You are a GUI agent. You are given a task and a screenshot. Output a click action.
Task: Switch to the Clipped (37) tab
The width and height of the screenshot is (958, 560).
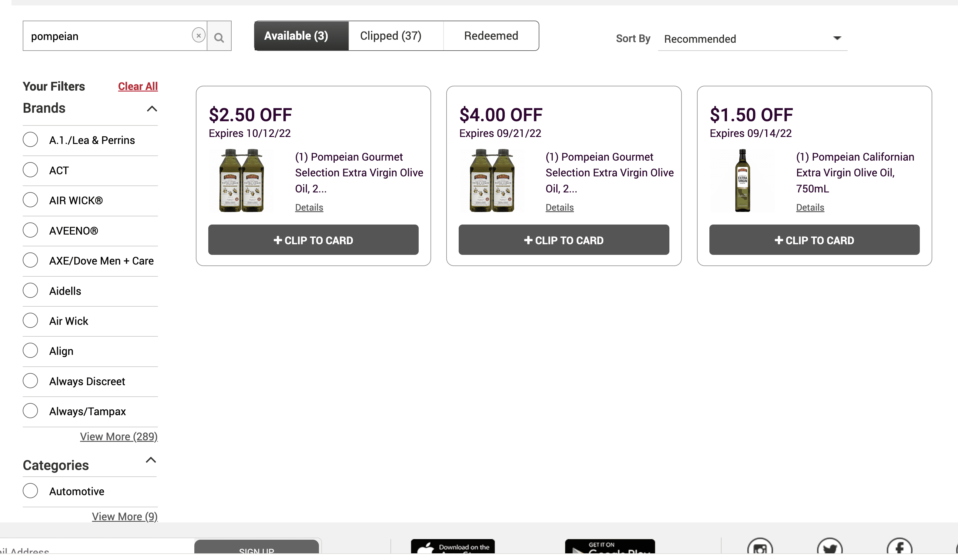(x=396, y=36)
